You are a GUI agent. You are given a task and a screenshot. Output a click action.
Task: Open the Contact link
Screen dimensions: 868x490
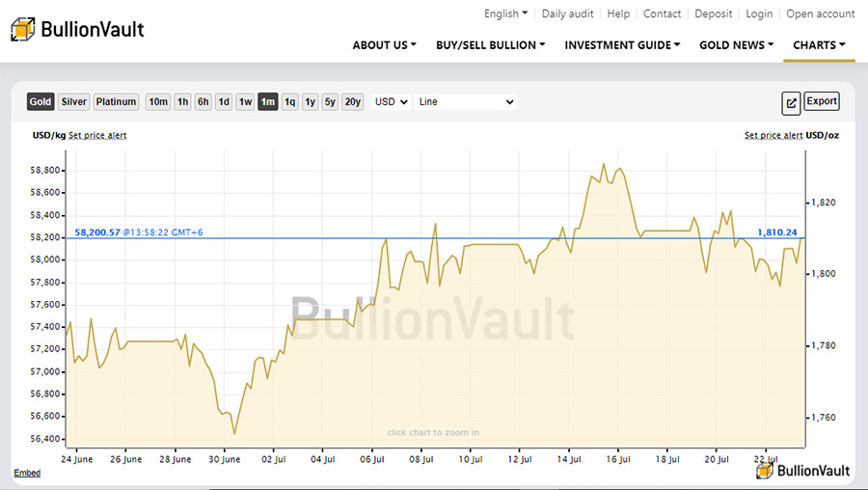[x=662, y=14]
